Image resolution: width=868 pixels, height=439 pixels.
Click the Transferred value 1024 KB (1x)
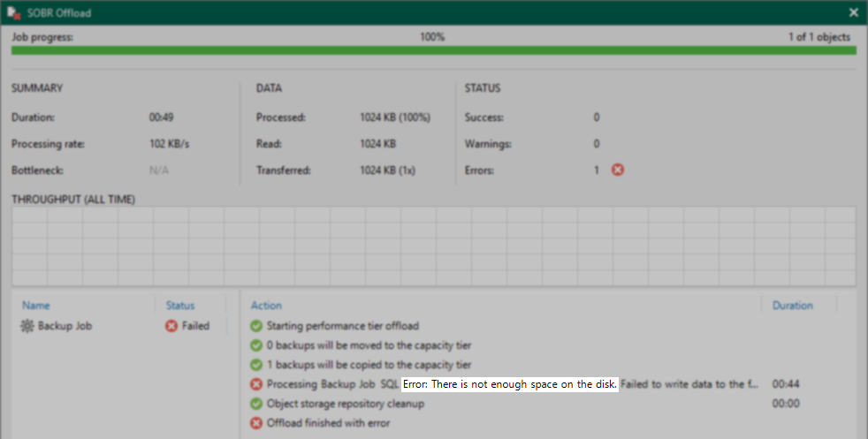(387, 170)
